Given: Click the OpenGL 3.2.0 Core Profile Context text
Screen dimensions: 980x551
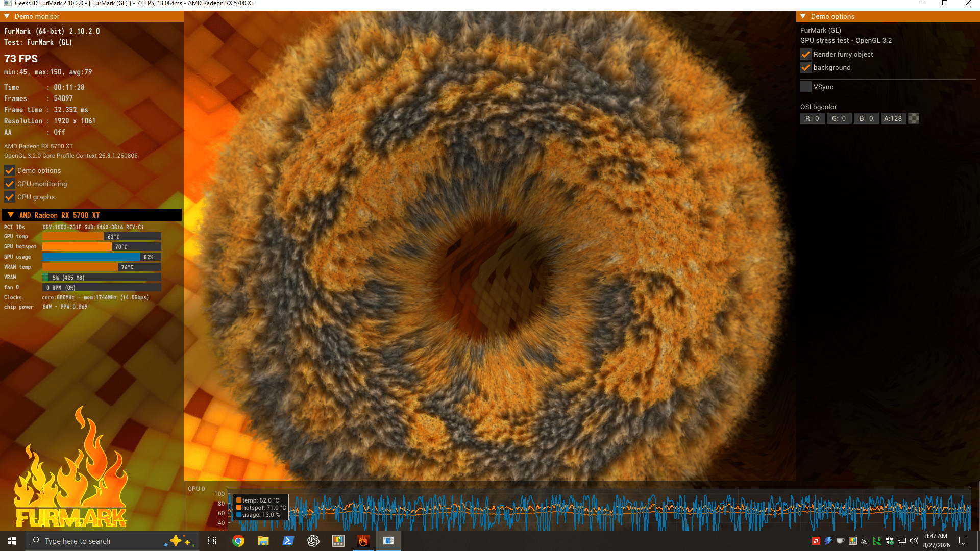Looking at the screenshot, I should pos(71,156).
